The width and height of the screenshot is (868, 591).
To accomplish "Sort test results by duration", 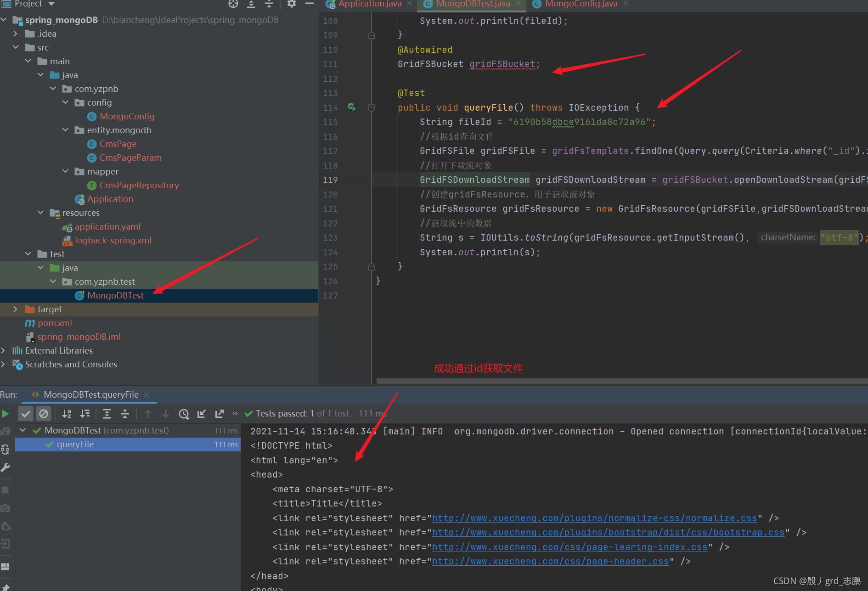I will [x=85, y=414].
